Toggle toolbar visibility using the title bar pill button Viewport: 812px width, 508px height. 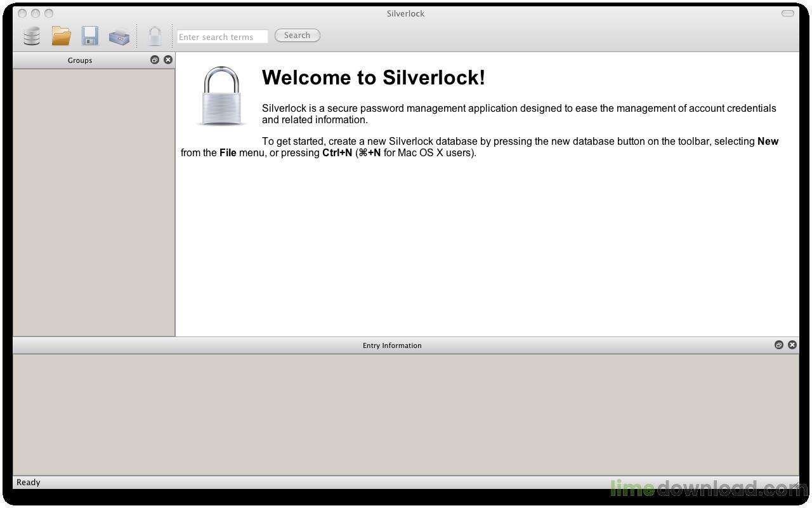pyautogui.click(x=788, y=13)
